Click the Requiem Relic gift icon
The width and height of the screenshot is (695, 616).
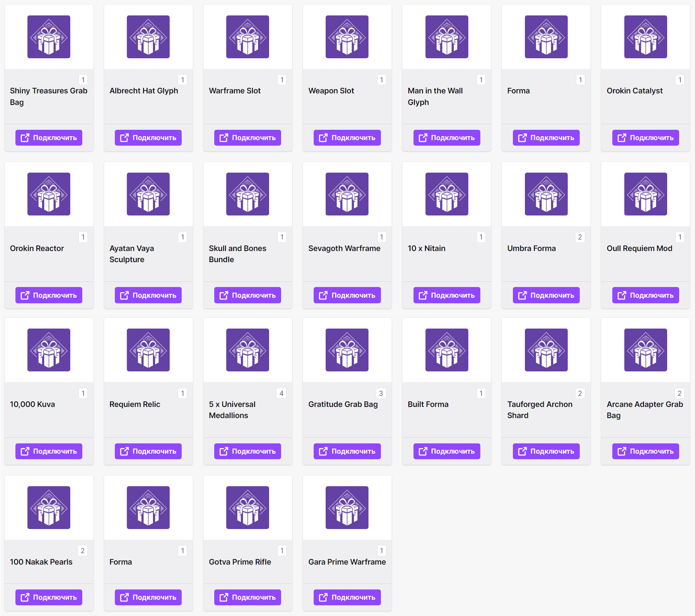[x=148, y=350]
